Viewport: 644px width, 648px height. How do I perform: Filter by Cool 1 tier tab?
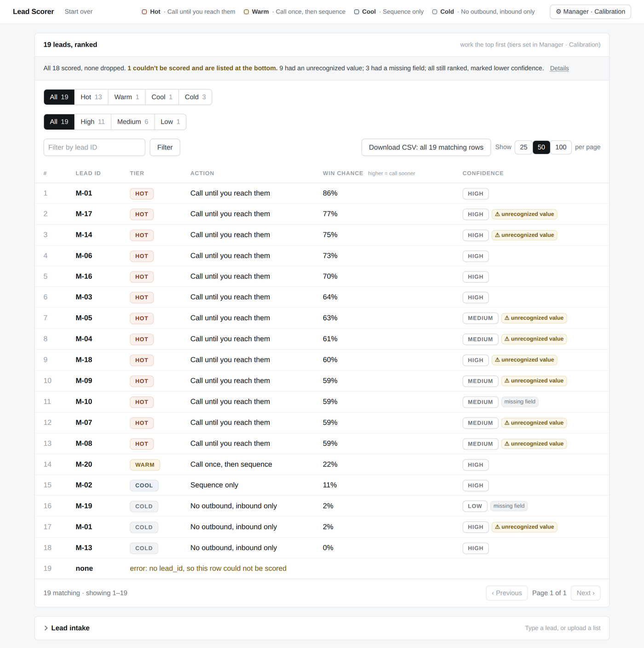click(x=162, y=97)
